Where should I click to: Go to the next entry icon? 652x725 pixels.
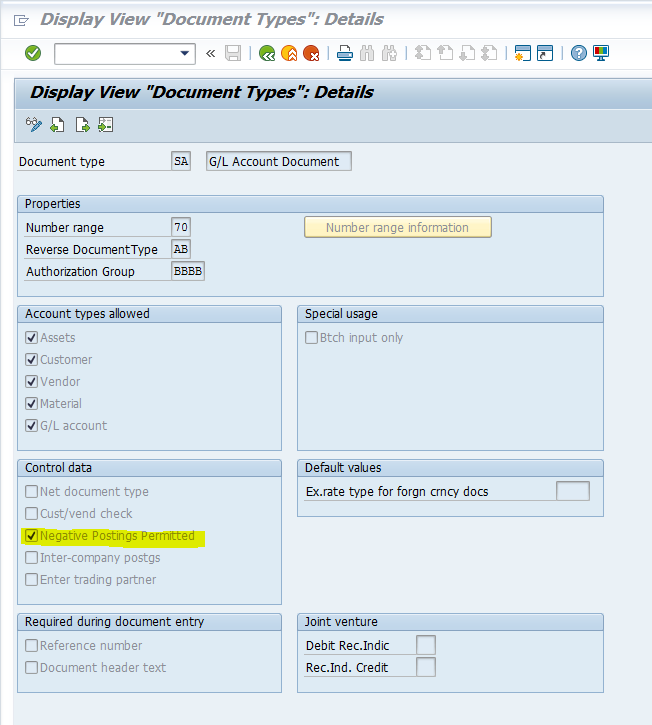click(82, 125)
